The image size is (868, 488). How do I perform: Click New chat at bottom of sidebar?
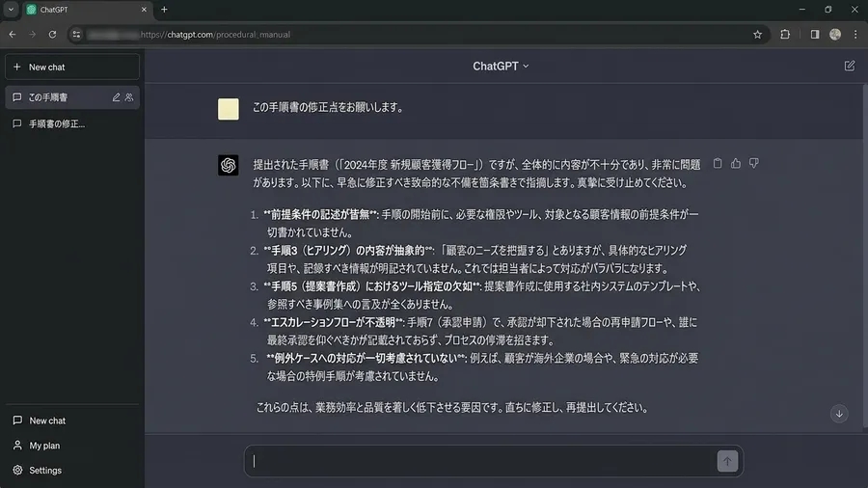pos(72,420)
